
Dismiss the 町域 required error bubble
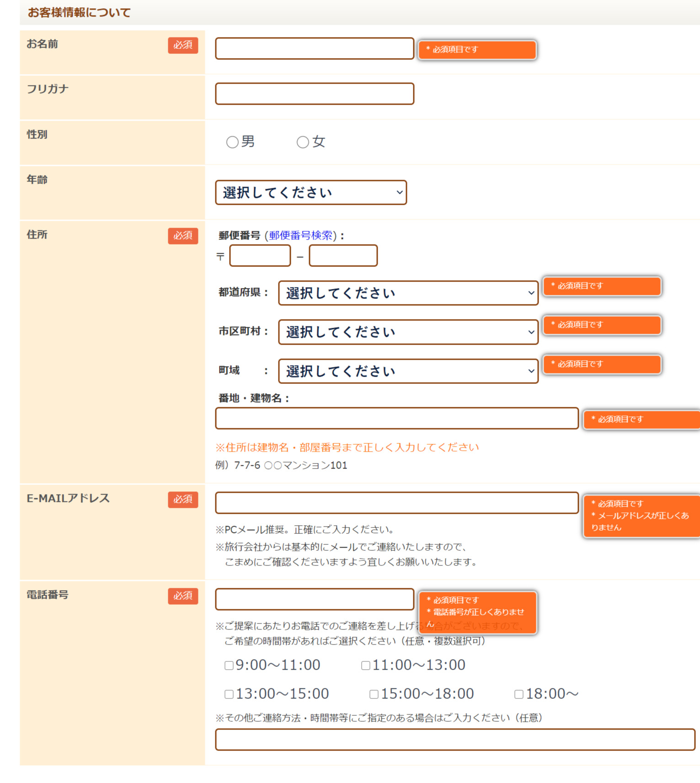602,364
